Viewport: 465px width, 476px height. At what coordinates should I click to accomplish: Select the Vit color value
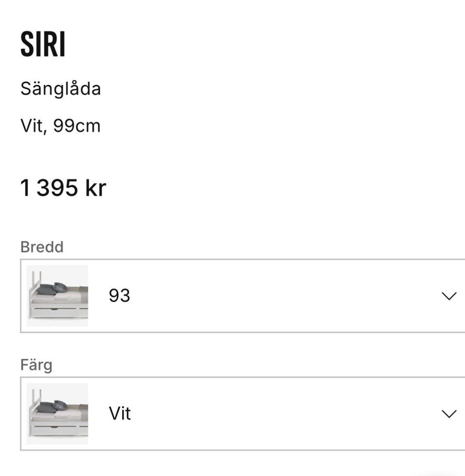pos(120,414)
